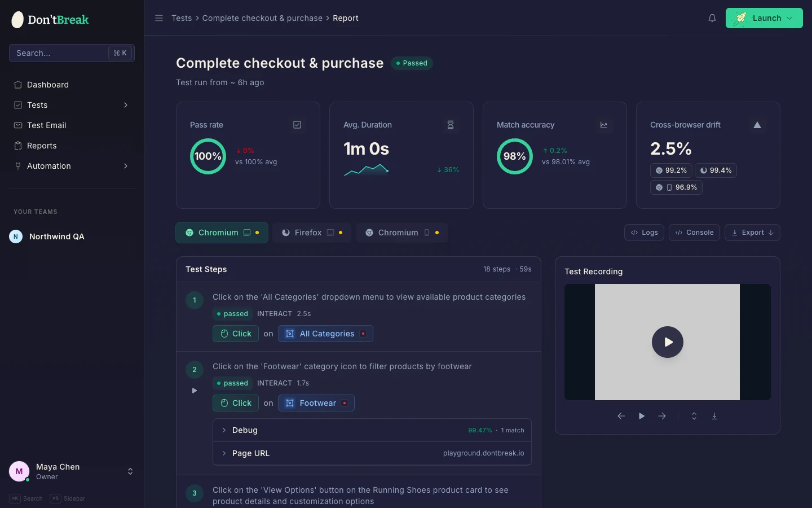Image resolution: width=812 pixels, height=508 pixels.
Task: Click step 3 number badge
Action: coord(195,493)
